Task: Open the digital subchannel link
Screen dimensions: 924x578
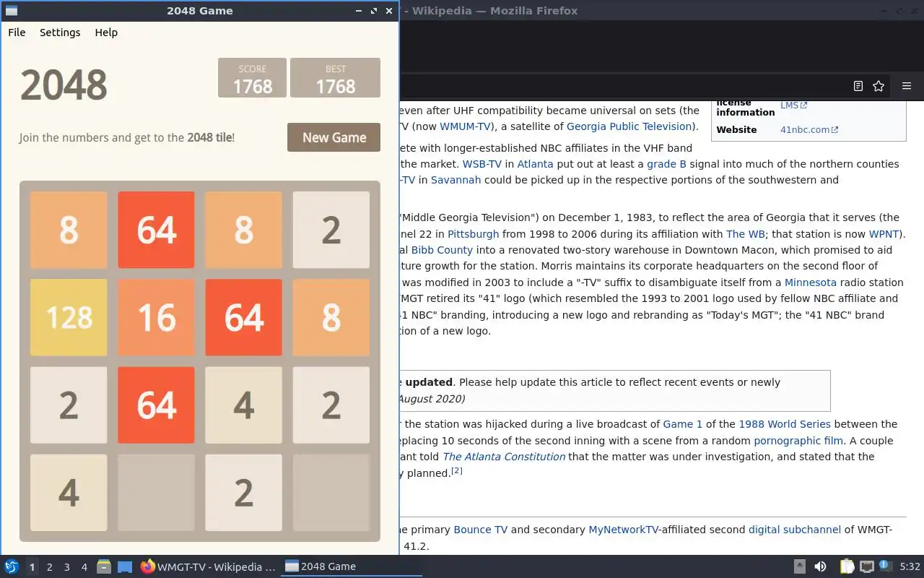Action: [795, 530]
